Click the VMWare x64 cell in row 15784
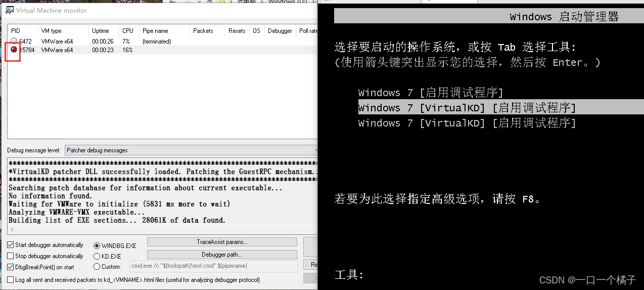The height and width of the screenshot is (290, 644). [x=57, y=50]
